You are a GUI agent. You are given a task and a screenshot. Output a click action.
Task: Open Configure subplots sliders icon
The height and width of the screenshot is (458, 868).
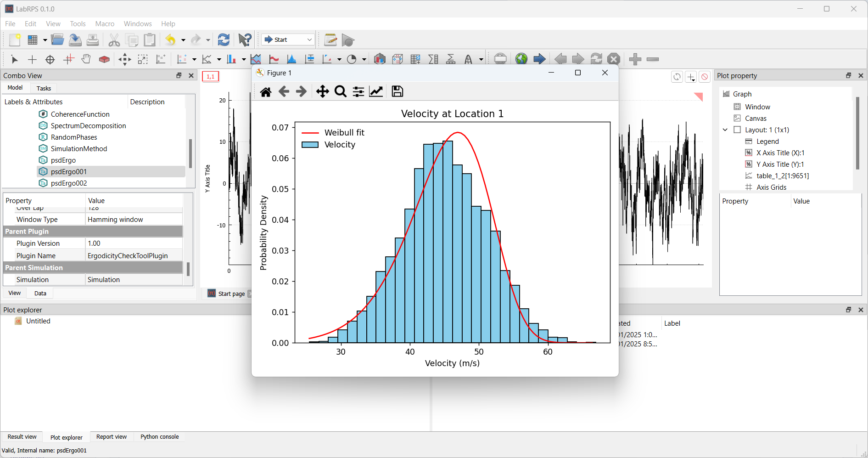click(x=358, y=92)
